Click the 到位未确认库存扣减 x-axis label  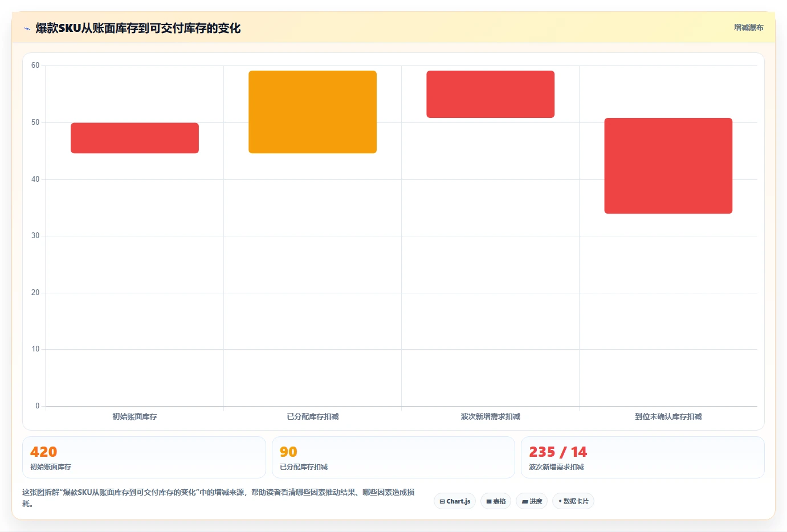coord(668,417)
